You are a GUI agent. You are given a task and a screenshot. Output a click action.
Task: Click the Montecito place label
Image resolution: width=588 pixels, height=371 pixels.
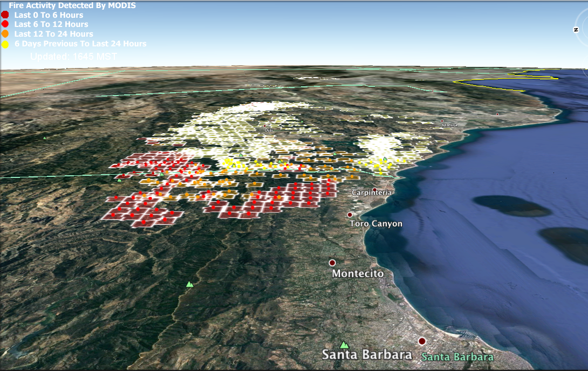[358, 274]
